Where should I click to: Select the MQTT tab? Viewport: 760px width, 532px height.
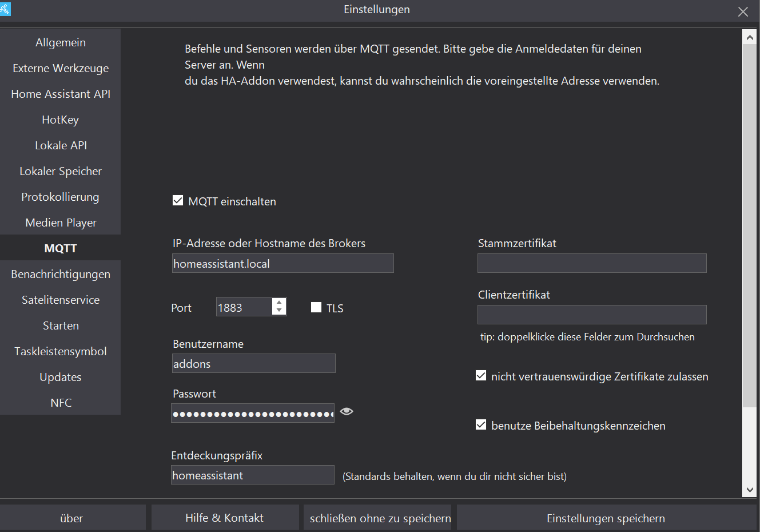click(61, 248)
